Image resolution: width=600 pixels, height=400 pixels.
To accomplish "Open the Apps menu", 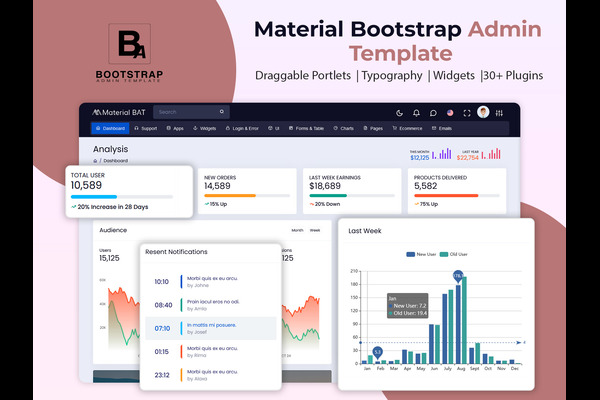I will click(x=175, y=128).
